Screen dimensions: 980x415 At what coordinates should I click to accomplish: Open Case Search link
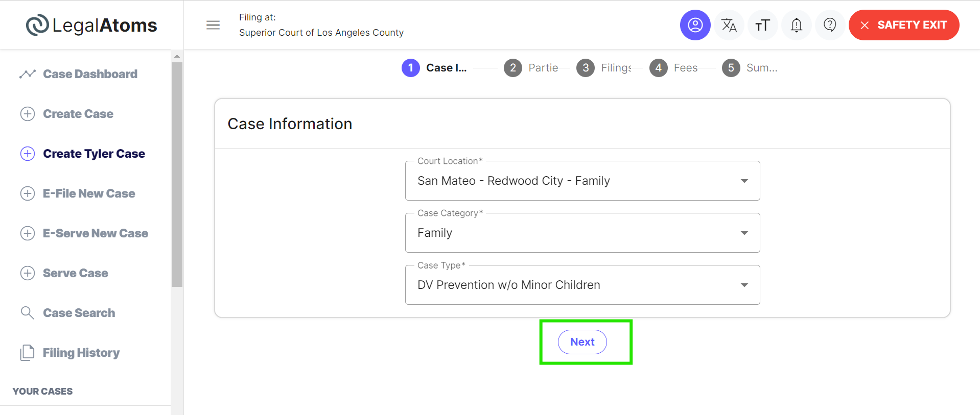coord(79,313)
